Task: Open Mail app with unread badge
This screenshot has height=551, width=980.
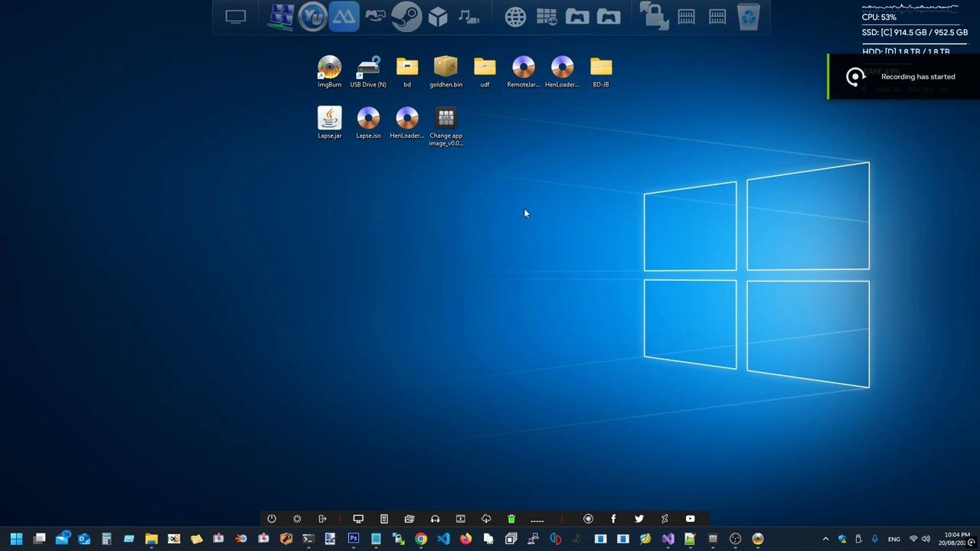Action: tap(62, 539)
